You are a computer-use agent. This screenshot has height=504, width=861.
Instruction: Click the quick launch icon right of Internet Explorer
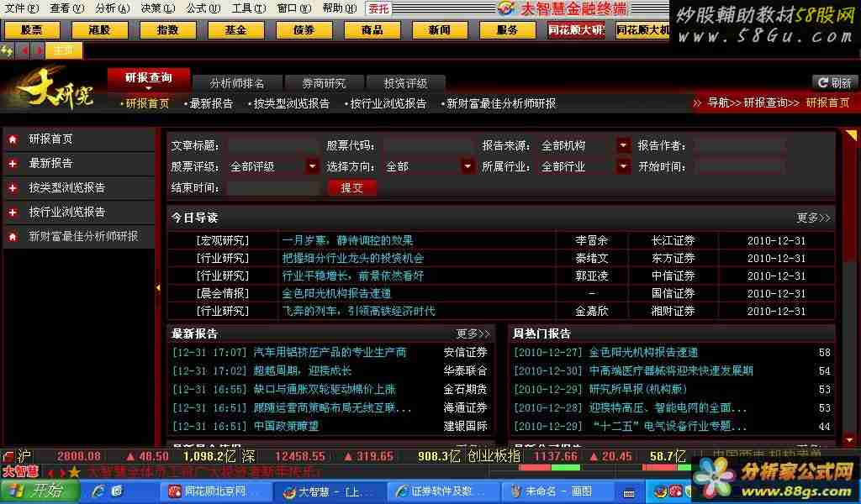point(117,491)
